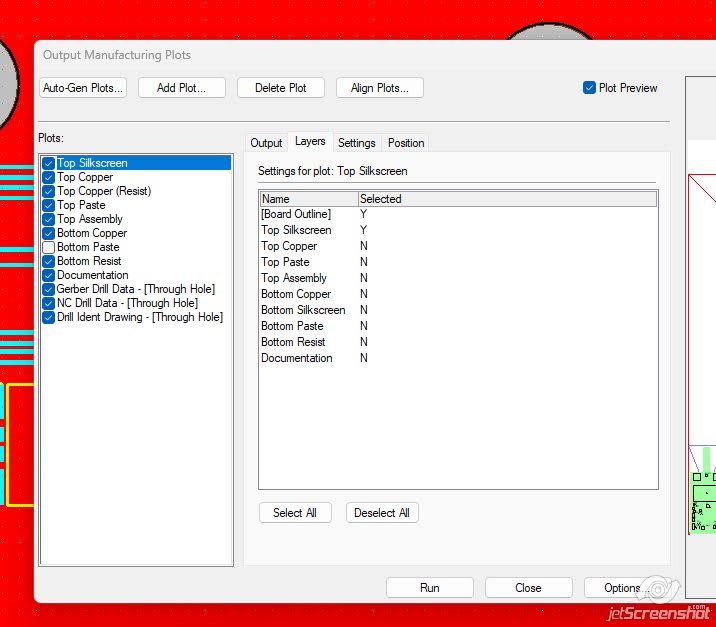This screenshot has height=627, width=716.
Task: Click the Deselect All button
Action: [382, 513]
